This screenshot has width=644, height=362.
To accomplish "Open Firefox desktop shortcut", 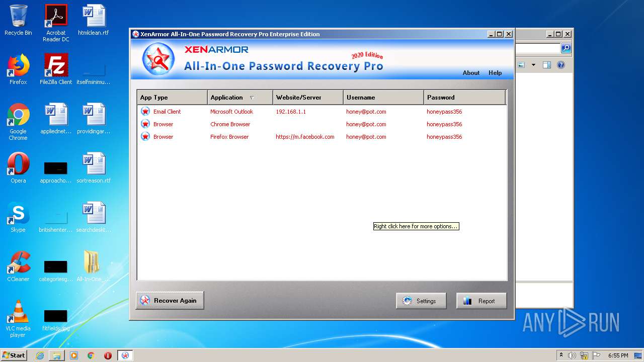I will 18,69.
